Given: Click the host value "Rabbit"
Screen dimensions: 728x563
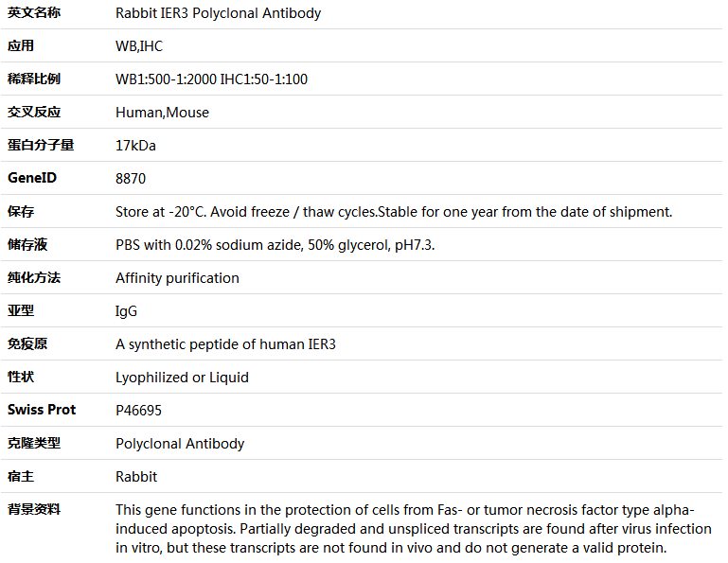Looking at the screenshot, I should [x=136, y=477].
